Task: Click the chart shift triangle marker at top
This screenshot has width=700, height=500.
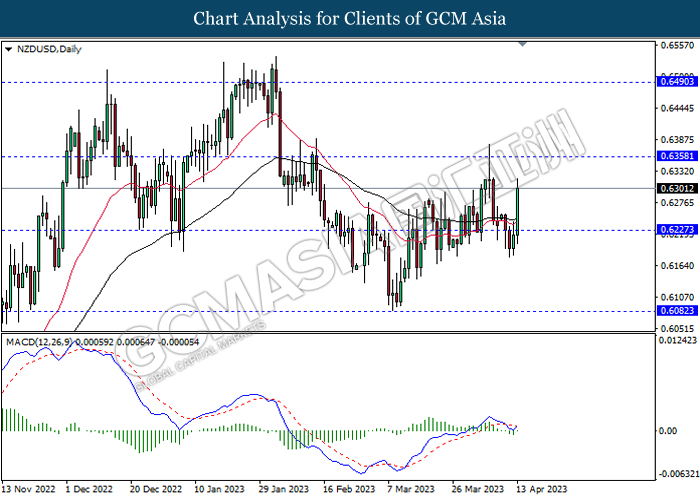Action: (522, 44)
